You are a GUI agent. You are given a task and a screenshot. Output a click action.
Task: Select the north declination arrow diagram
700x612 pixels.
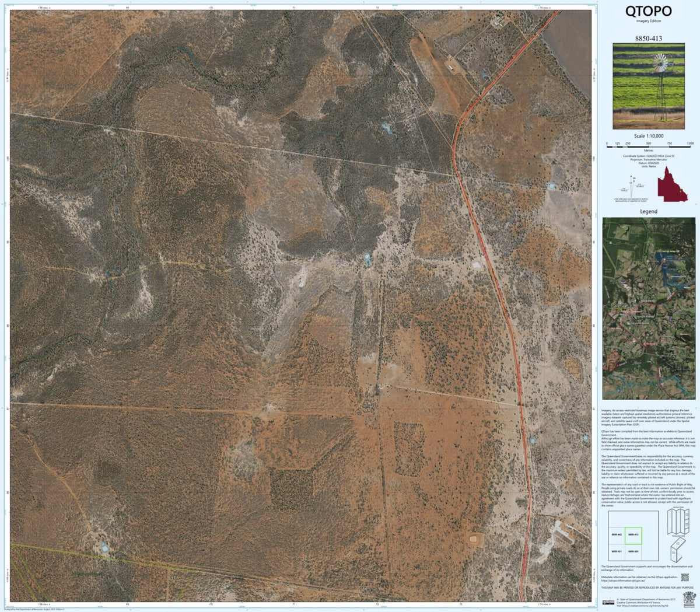(632, 186)
